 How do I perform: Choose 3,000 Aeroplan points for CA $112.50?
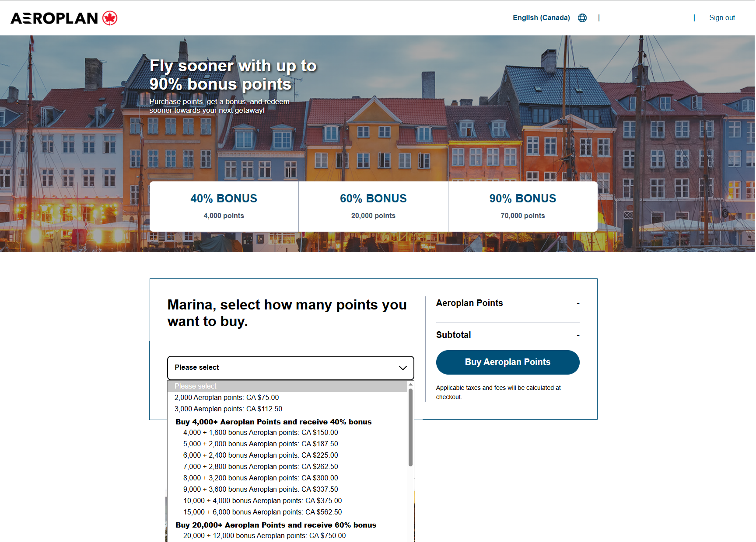click(228, 409)
